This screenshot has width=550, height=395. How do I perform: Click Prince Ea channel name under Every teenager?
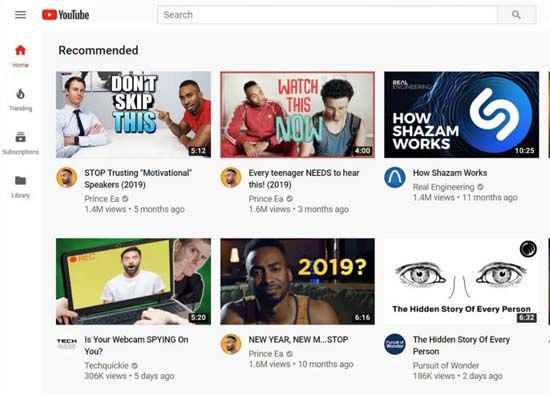(x=266, y=199)
